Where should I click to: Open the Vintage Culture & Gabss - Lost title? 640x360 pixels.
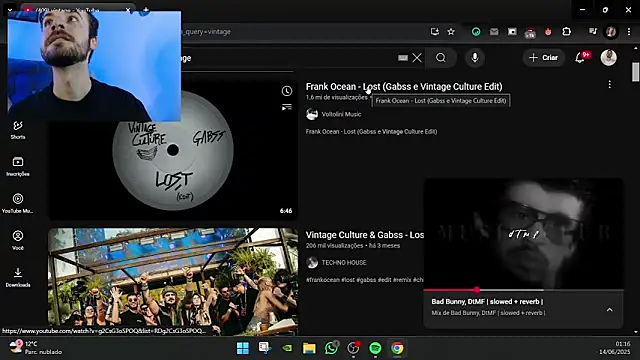tap(365, 235)
